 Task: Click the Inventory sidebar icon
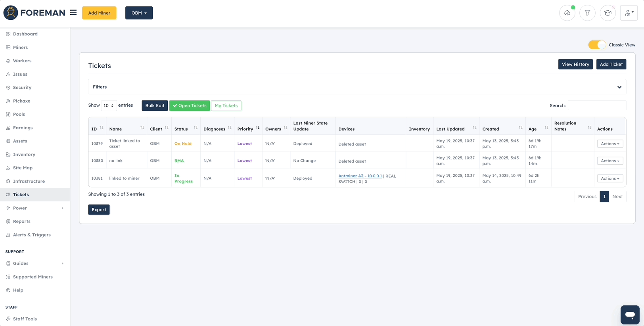(8, 155)
